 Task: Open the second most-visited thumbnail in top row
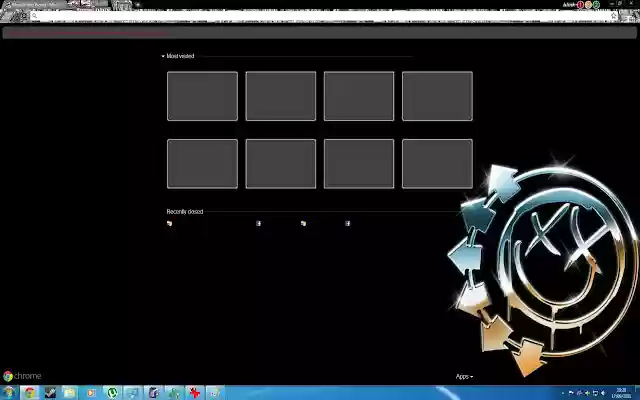point(281,96)
